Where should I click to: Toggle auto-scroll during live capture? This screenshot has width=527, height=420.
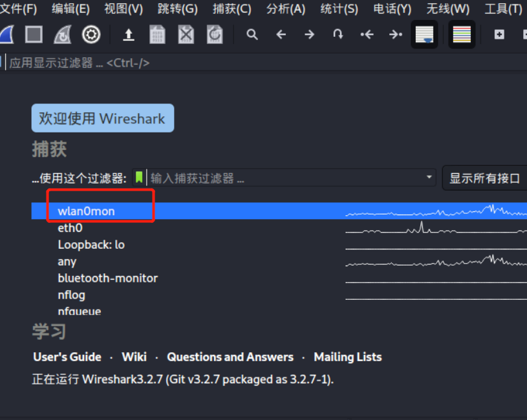coord(424,34)
